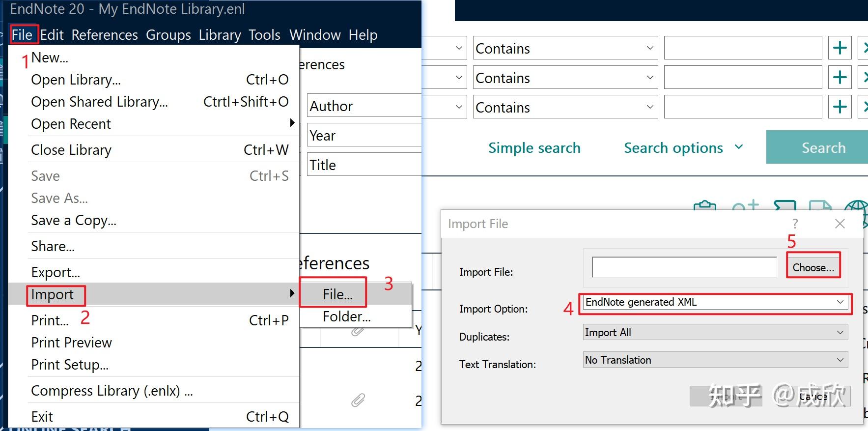The height and width of the screenshot is (431, 868).
Task: Select File... in the Import submenu
Action: 337,294
